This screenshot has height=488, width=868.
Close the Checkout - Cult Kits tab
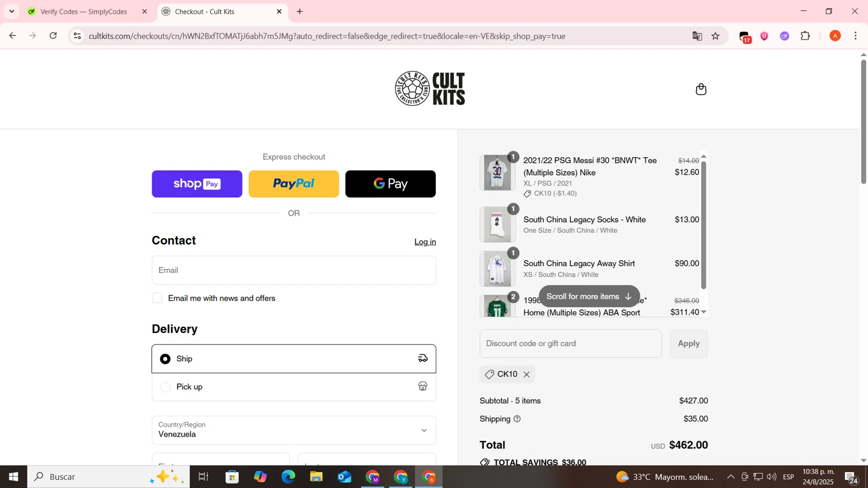[279, 12]
